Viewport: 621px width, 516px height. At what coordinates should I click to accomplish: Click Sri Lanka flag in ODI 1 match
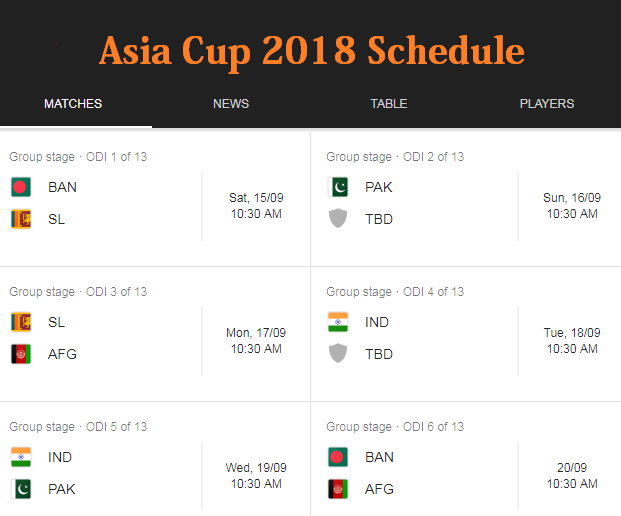(x=21, y=219)
